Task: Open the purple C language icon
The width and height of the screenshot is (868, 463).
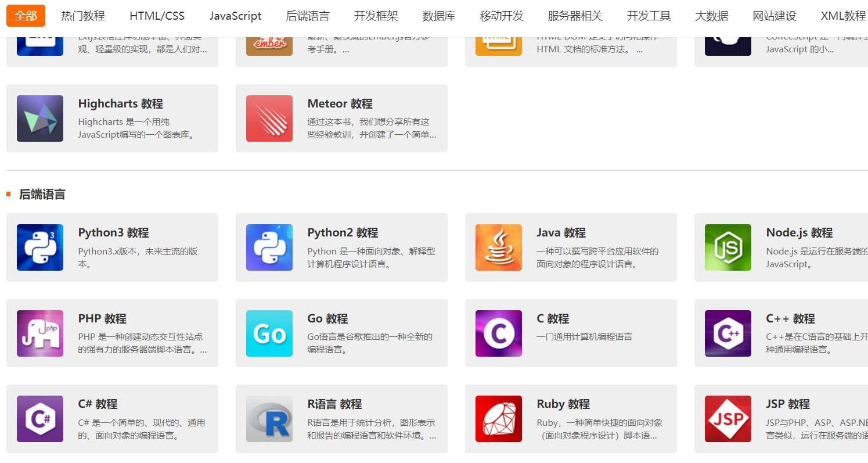Action: [499, 333]
